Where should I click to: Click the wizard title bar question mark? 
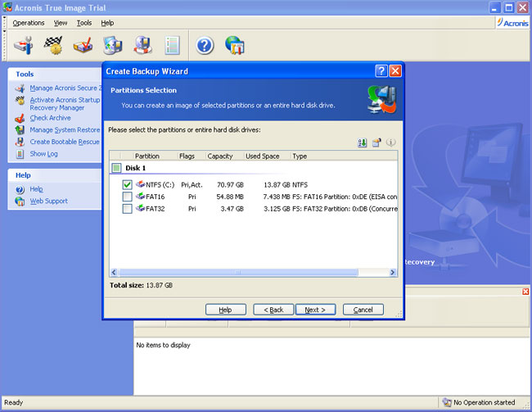tap(381, 71)
